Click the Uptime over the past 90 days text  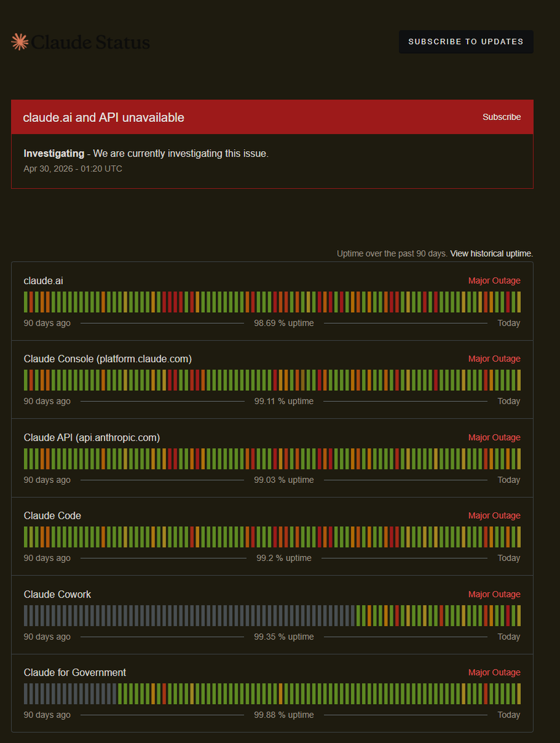coord(392,254)
